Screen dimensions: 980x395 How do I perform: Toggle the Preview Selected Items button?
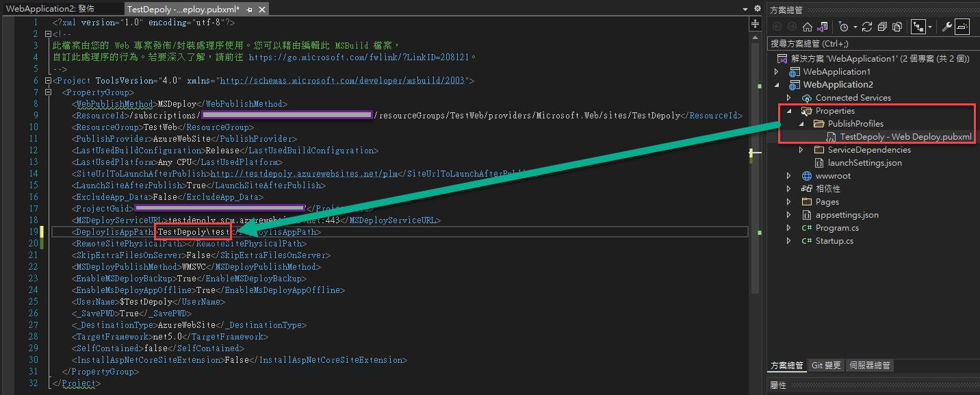pyautogui.click(x=962, y=27)
